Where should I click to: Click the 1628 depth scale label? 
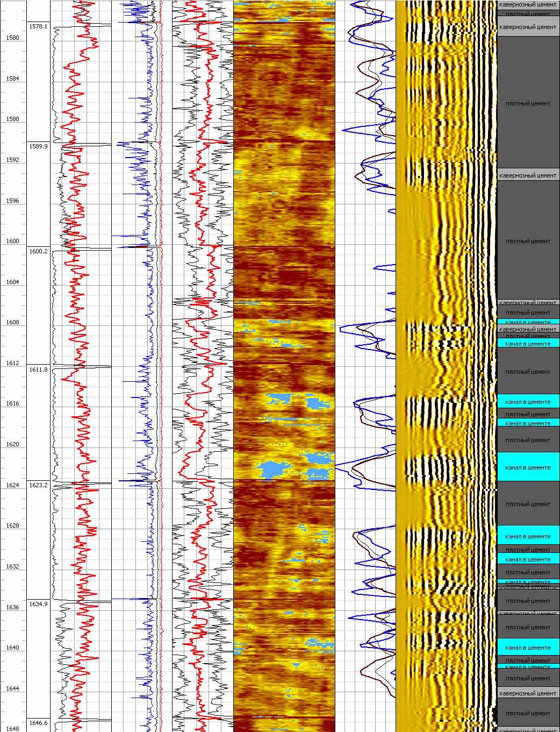[12, 525]
